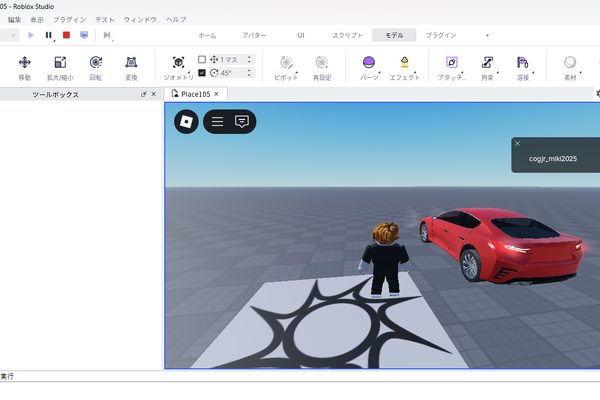Open the in-game hamburger menu
This screenshot has width=600, height=400.
[217, 122]
